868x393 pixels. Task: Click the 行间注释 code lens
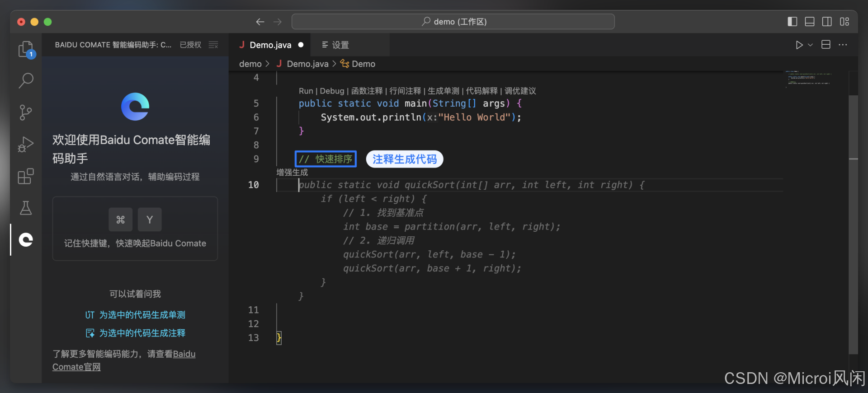coord(405,91)
